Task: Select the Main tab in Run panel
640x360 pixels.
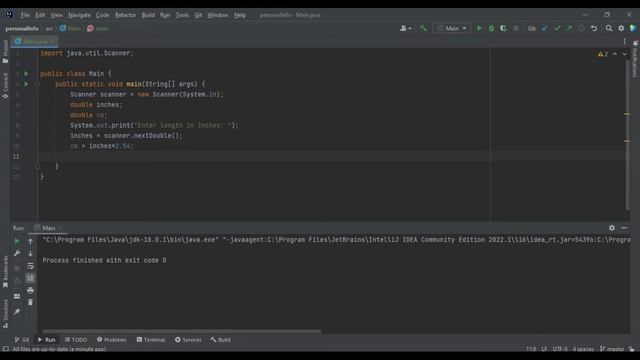Action: 49,228
